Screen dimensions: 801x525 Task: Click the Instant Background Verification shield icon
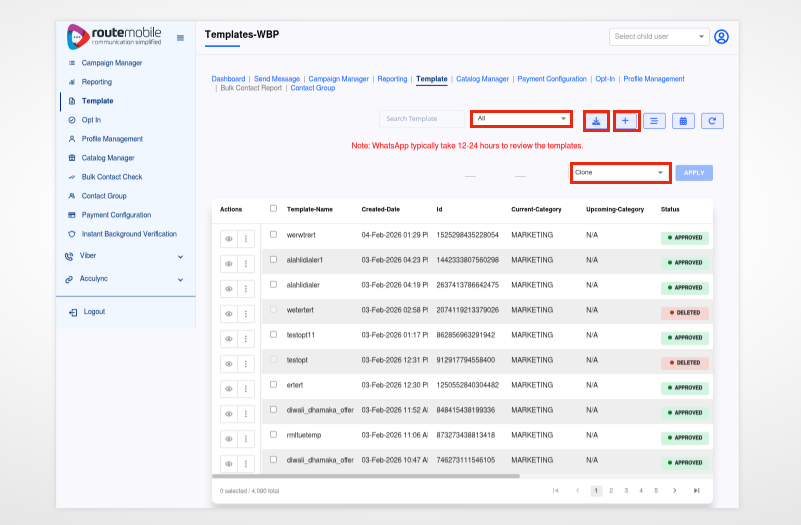pyautogui.click(x=72, y=234)
